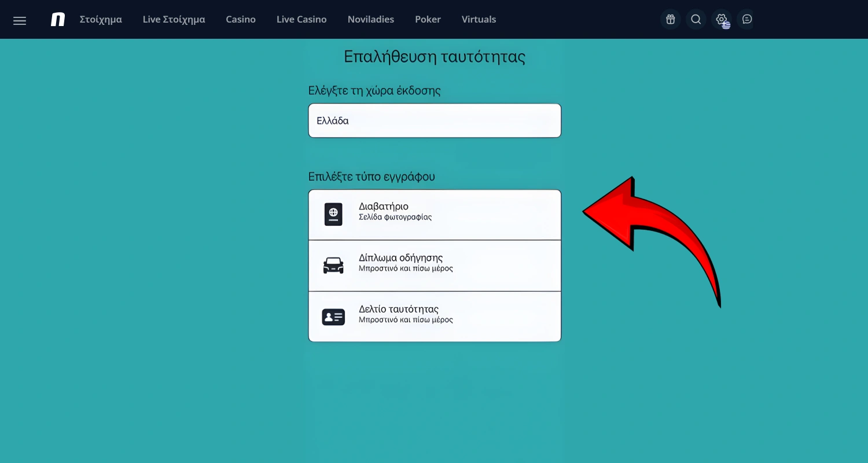The image size is (868, 463).
Task: Click the Novibet logo
Action: tap(58, 20)
